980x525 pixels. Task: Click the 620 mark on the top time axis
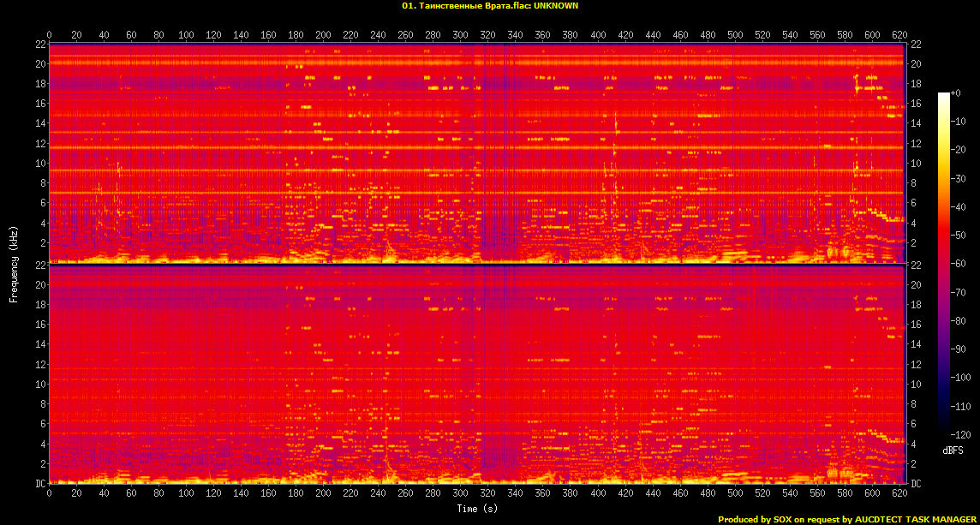coord(899,34)
